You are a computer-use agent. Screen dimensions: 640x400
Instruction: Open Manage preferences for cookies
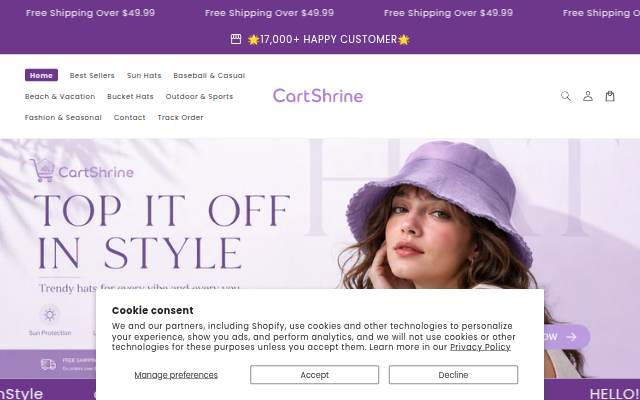176,375
